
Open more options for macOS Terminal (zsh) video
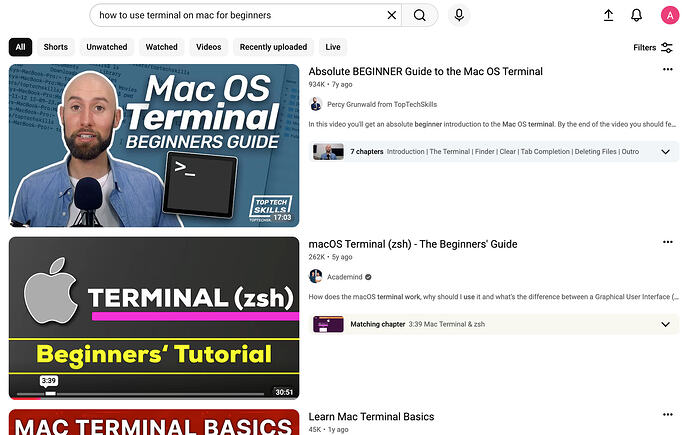click(x=668, y=242)
